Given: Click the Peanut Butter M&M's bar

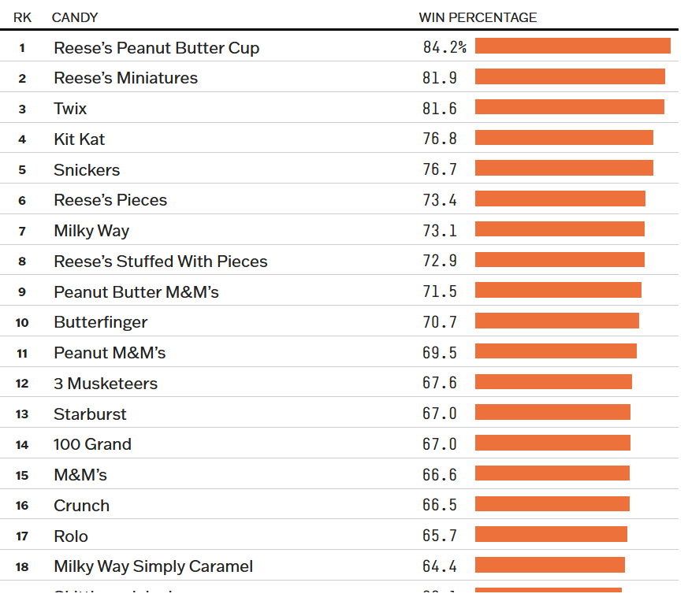Looking at the screenshot, I should (x=558, y=290).
